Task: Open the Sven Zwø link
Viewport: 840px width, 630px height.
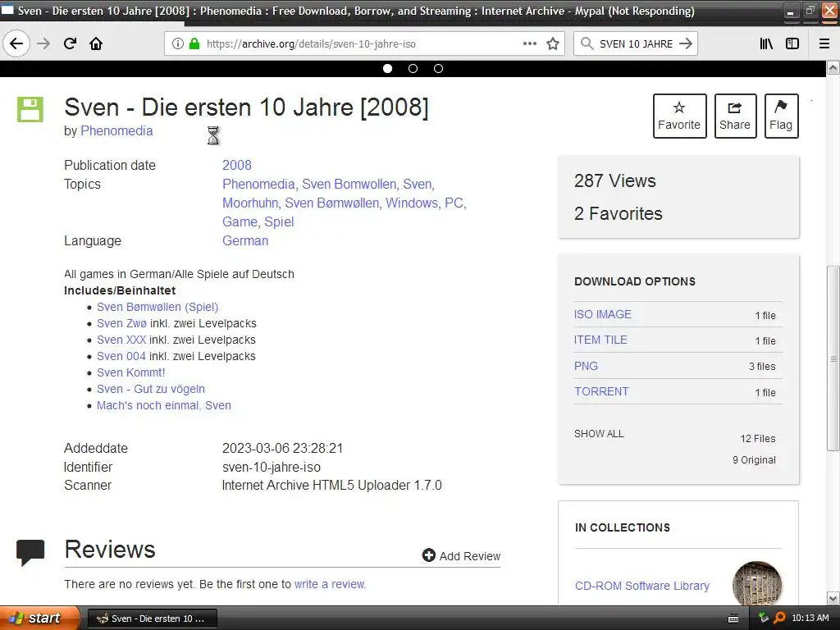Action: (121, 323)
